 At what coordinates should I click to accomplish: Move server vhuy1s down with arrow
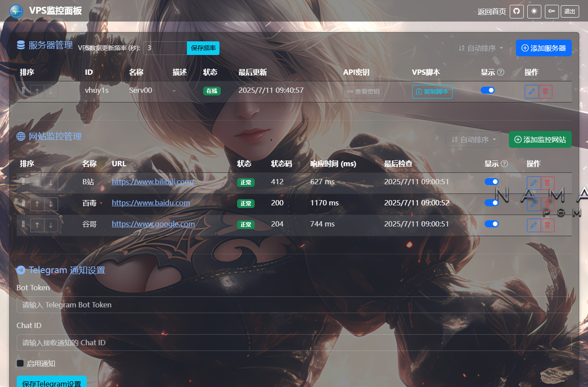[x=51, y=91]
